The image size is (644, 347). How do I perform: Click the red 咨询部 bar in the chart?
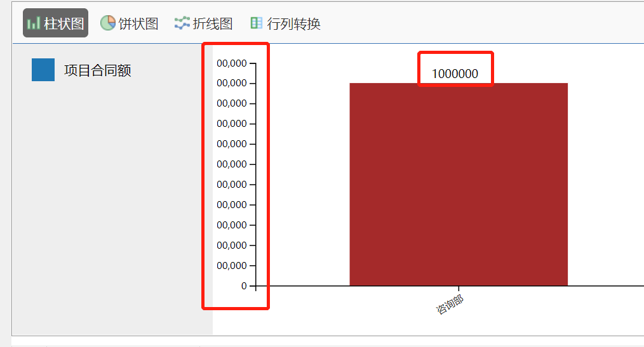click(x=459, y=184)
